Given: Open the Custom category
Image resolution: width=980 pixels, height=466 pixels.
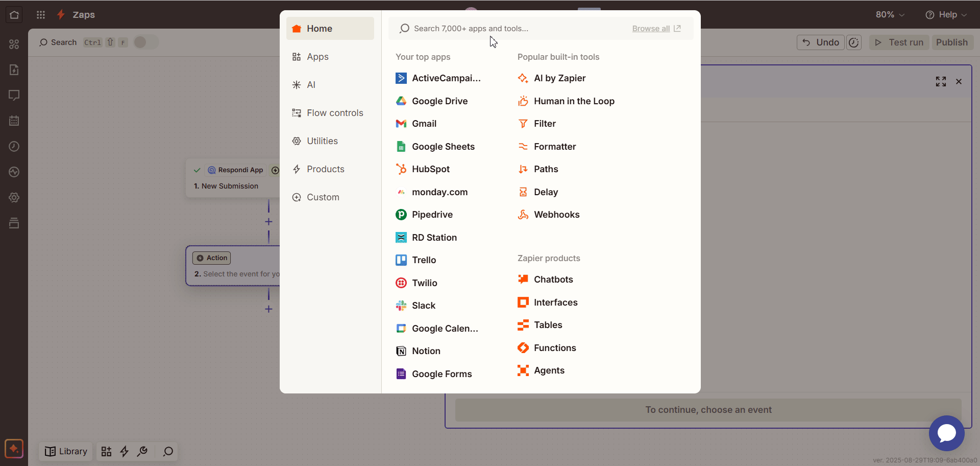Looking at the screenshot, I should (x=330, y=197).
